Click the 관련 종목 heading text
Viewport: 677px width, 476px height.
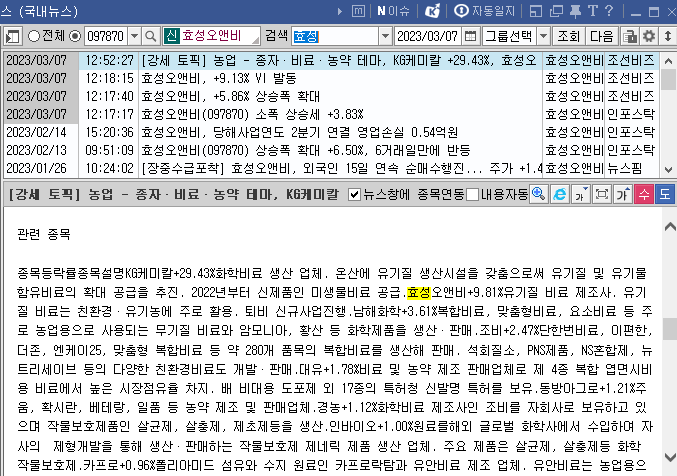click(x=44, y=235)
